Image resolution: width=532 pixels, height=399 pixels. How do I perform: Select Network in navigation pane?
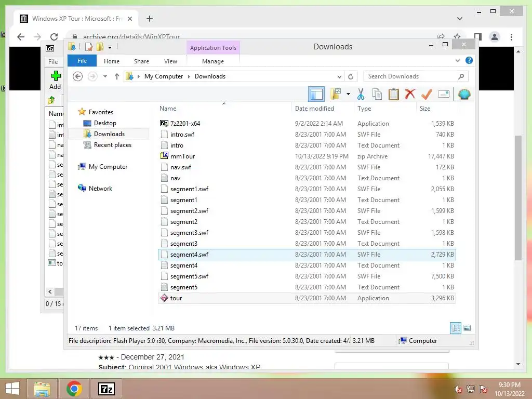click(x=100, y=188)
